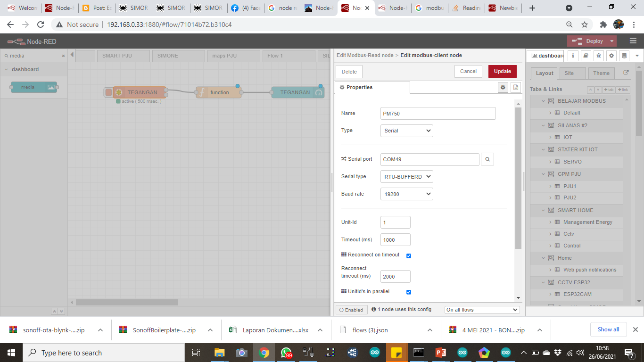Click the Cancel button
644x362 pixels.
pyautogui.click(x=468, y=71)
